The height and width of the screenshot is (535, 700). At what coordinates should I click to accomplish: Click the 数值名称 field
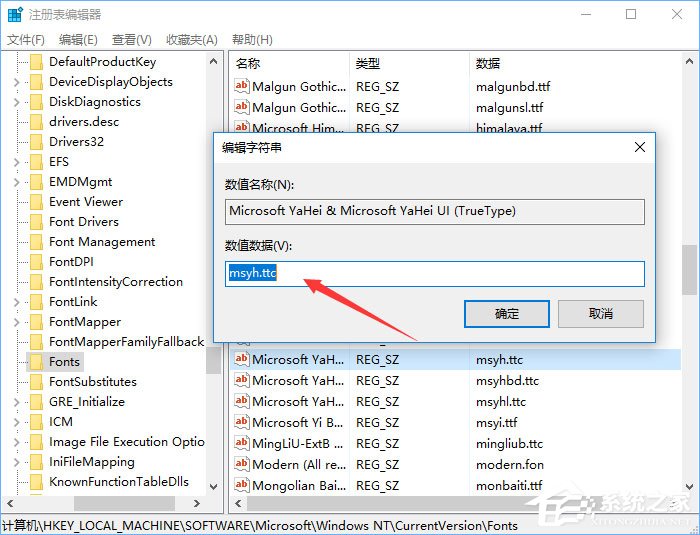click(x=435, y=211)
